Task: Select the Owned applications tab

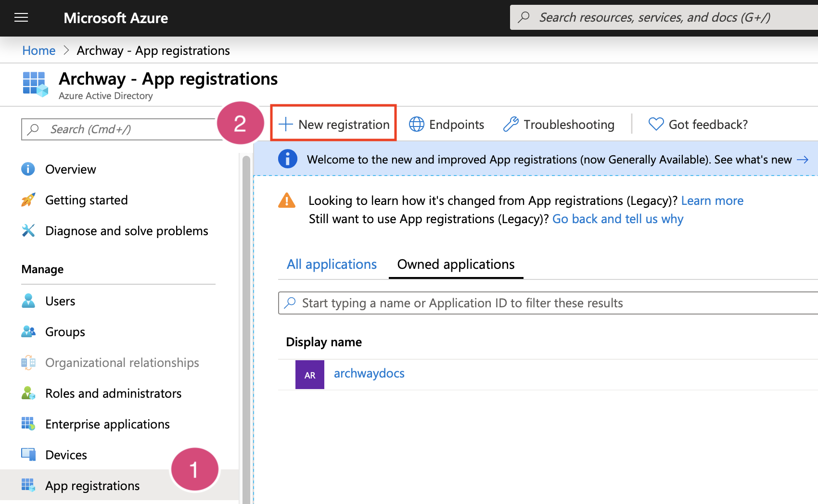Action: point(456,265)
